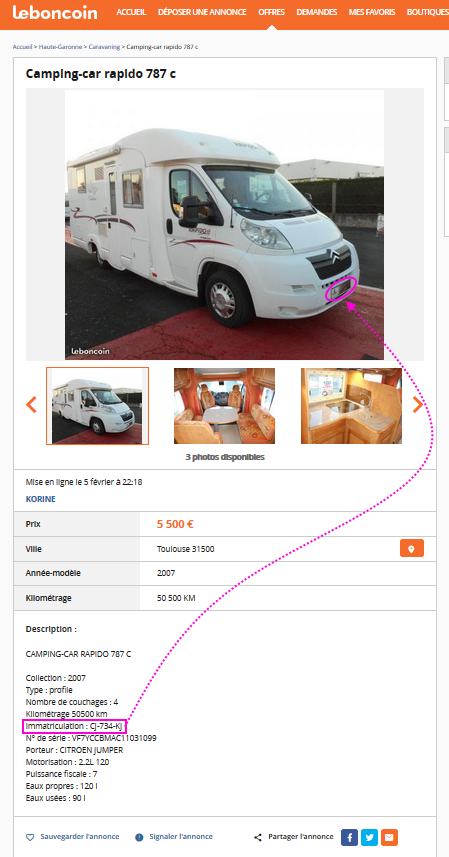
Task: Open Mes Favoris in the navigation
Action: click(x=372, y=12)
